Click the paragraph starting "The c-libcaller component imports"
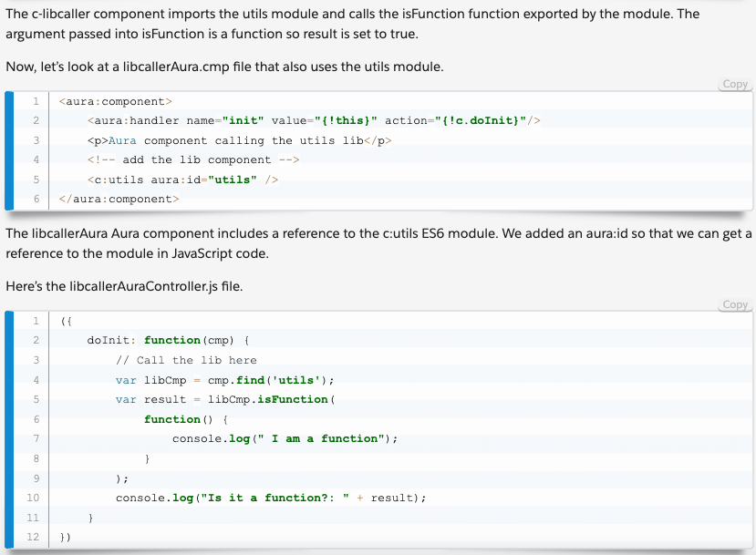The image size is (756, 555). click(x=352, y=24)
